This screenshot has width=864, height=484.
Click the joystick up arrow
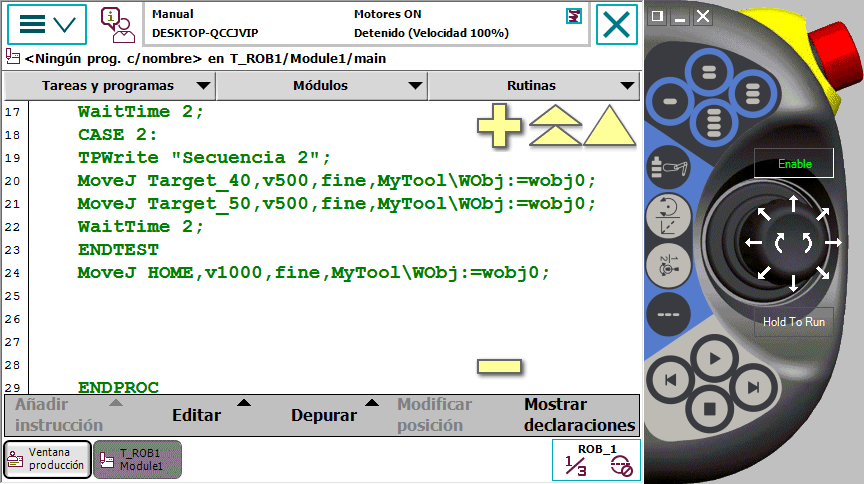click(793, 203)
